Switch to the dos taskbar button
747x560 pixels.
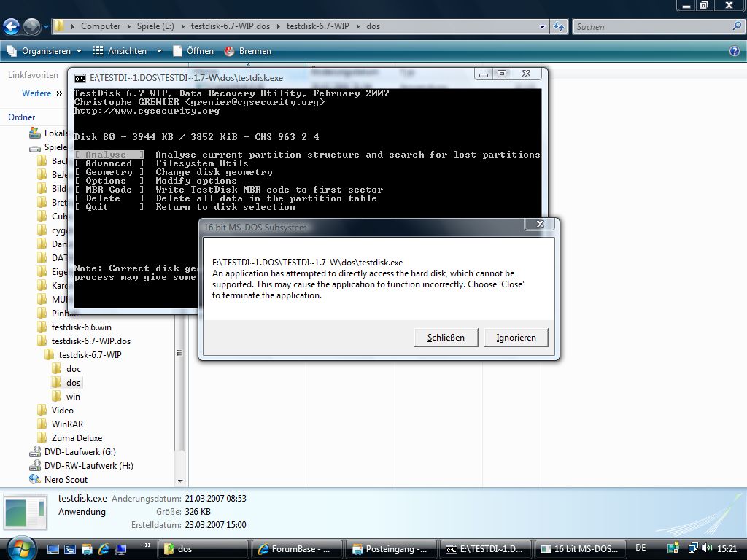pos(204,549)
